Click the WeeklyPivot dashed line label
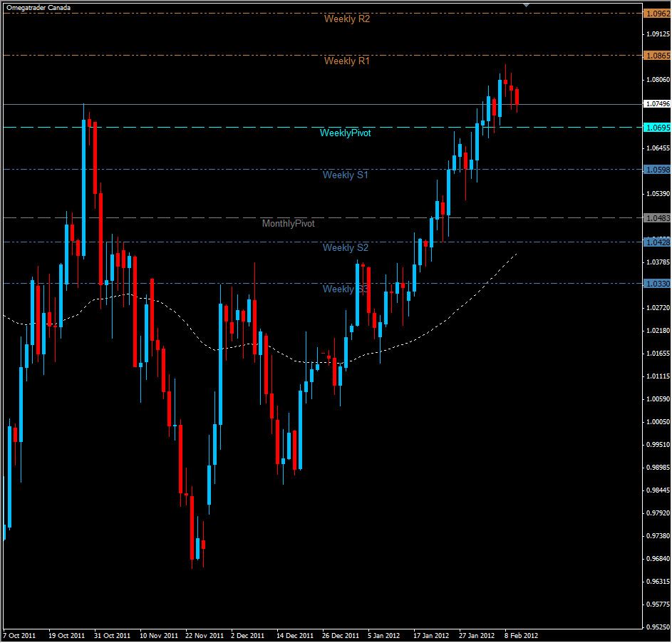This screenshot has height=643, width=672. pos(346,133)
